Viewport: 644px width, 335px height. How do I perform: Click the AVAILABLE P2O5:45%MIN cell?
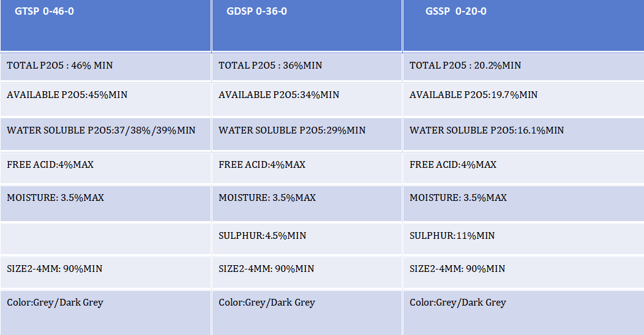click(105, 99)
